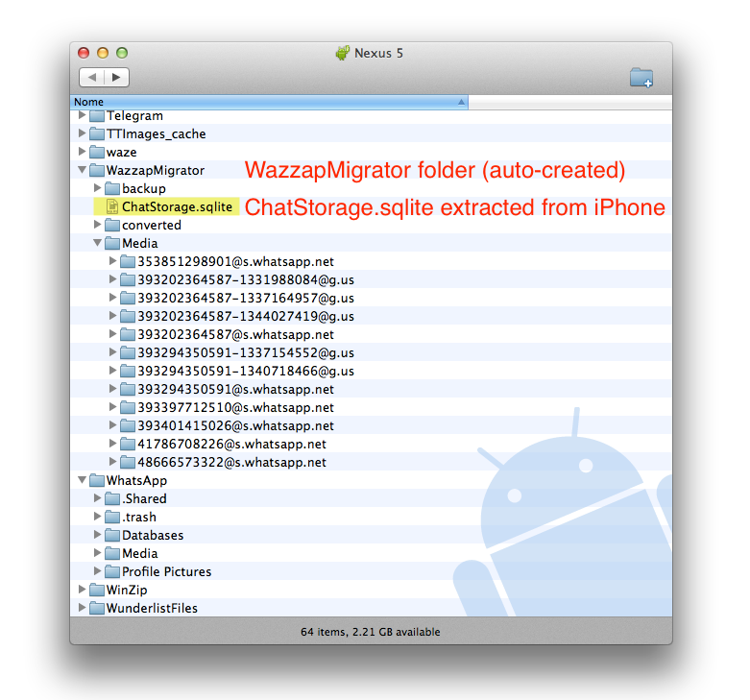Click the status text 64 items available
This screenshot has height=700, width=750.
point(371,632)
